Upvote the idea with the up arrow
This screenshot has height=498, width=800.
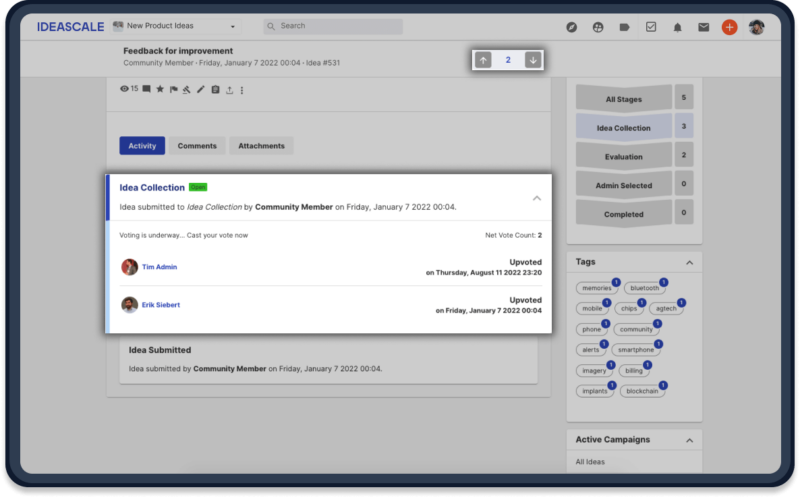point(484,60)
